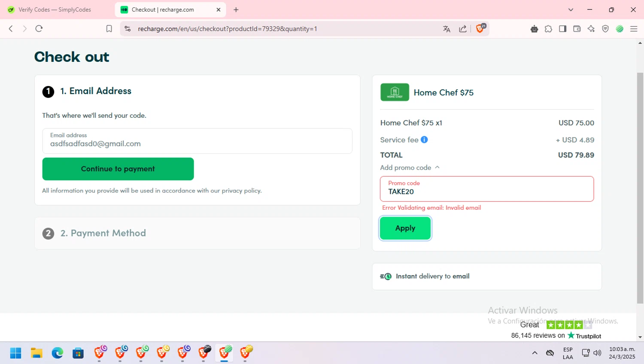Click the Trustpilot reviews widget
Screen dimensions: 644x364
pyautogui.click(x=556, y=330)
